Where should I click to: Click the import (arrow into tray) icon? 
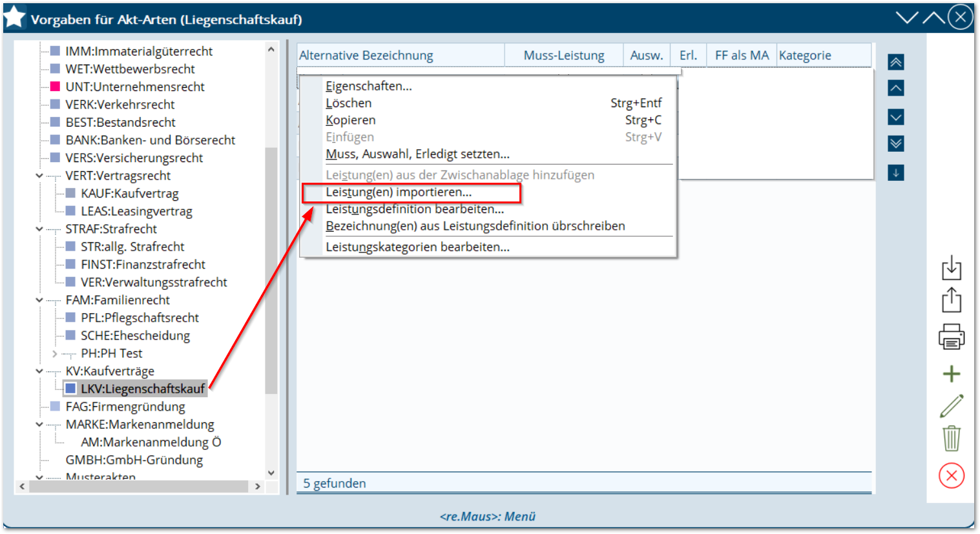point(951,267)
